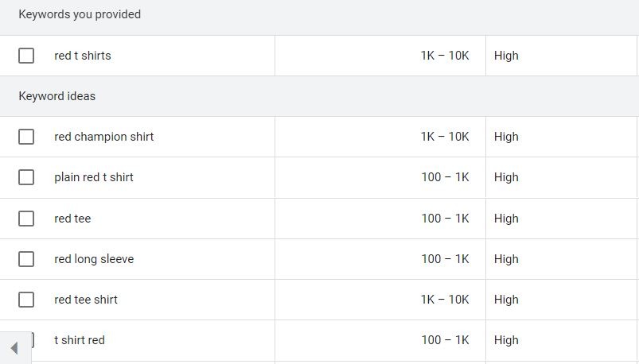Check the 'plain red t shirt' row
Viewport: 639px width, 364px height.
(26, 177)
